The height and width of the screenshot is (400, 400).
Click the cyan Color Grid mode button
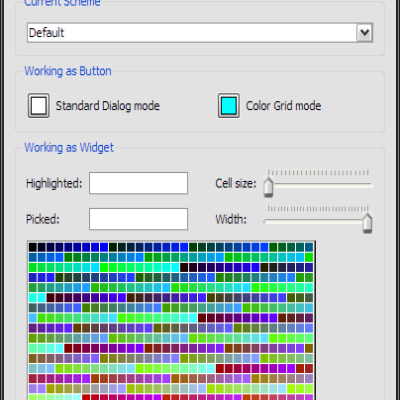click(229, 106)
